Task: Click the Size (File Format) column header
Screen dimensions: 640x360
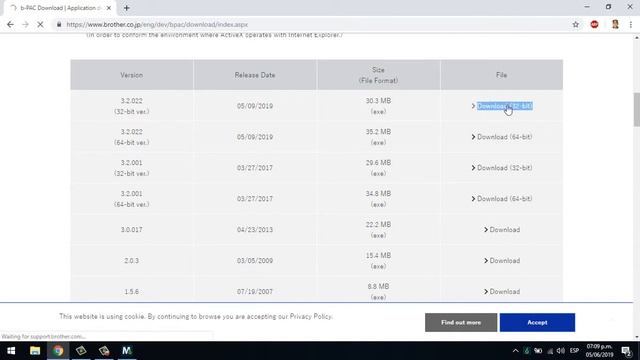Action: [x=378, y=75]
